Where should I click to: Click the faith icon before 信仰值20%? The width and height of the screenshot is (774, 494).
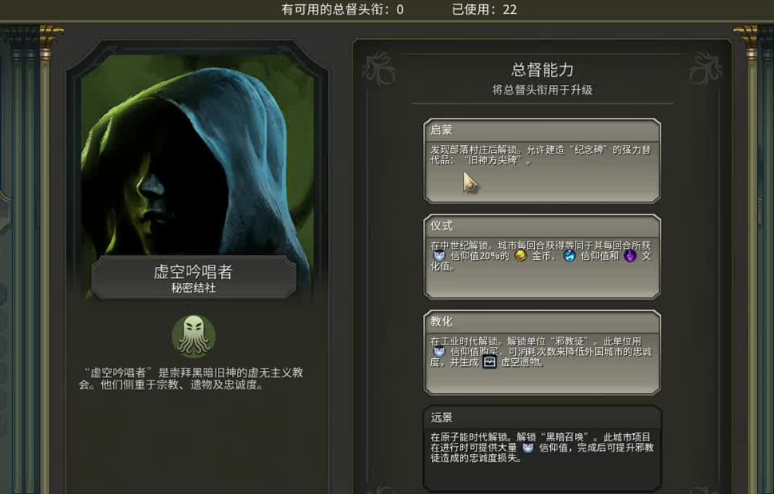[439, 256]
